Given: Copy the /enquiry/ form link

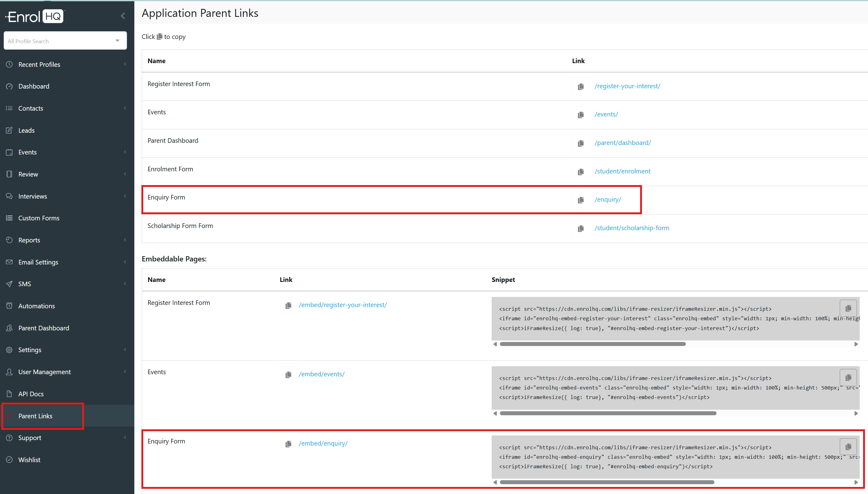Looking at the screenshot, I should (581, 200).
